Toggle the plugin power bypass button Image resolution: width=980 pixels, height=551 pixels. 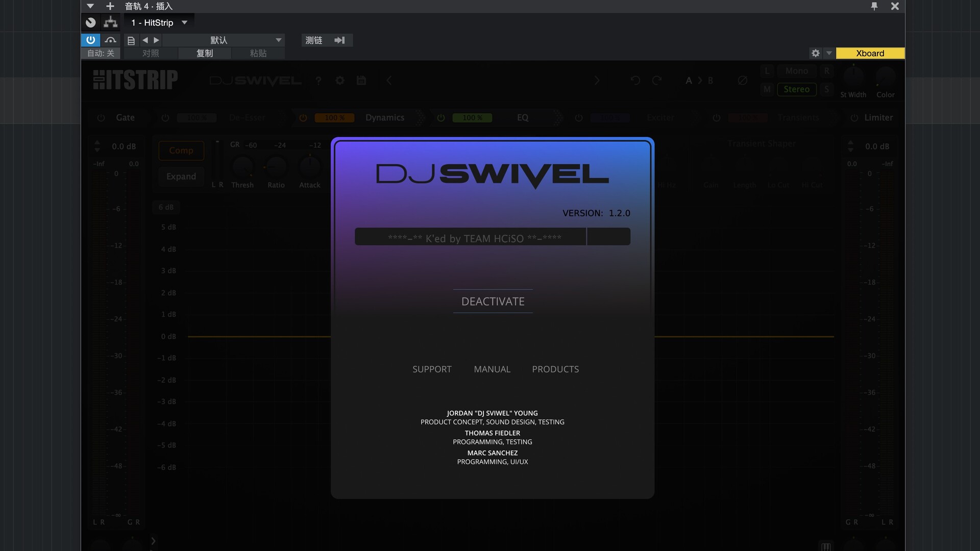[90, 40]
